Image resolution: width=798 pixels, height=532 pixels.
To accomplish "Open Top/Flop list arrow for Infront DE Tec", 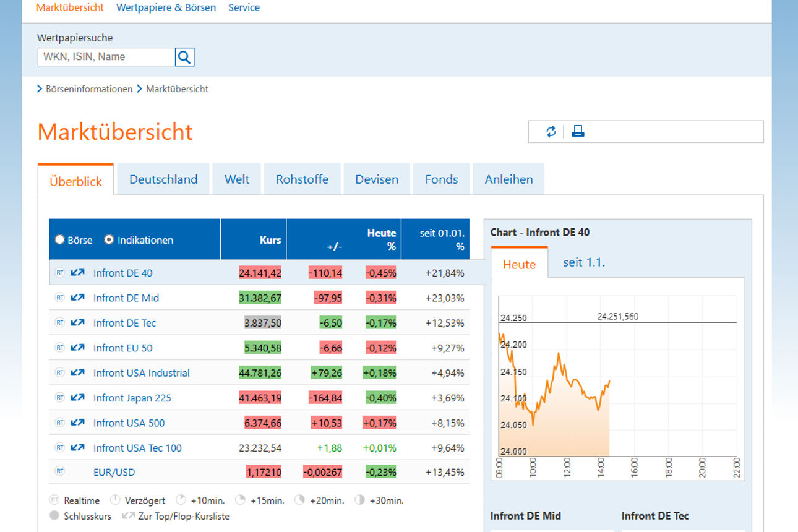I will click(x=77, y=322).
